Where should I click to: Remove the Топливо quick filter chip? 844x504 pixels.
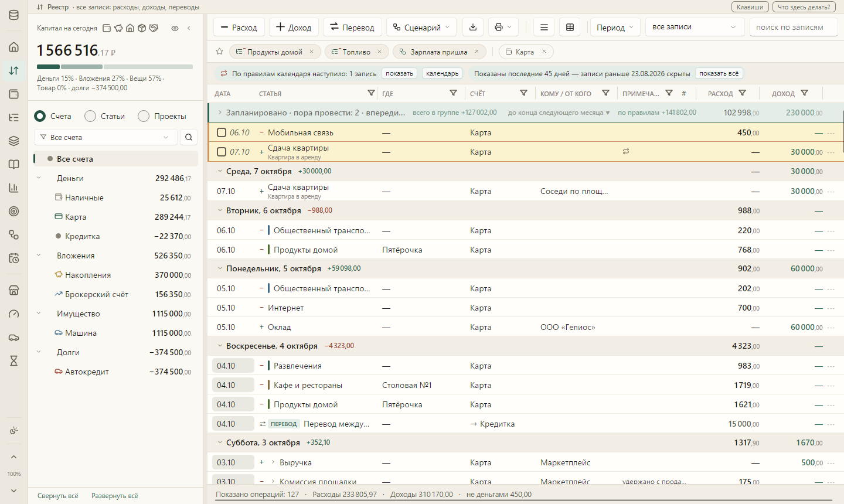[x=379, y=52]
